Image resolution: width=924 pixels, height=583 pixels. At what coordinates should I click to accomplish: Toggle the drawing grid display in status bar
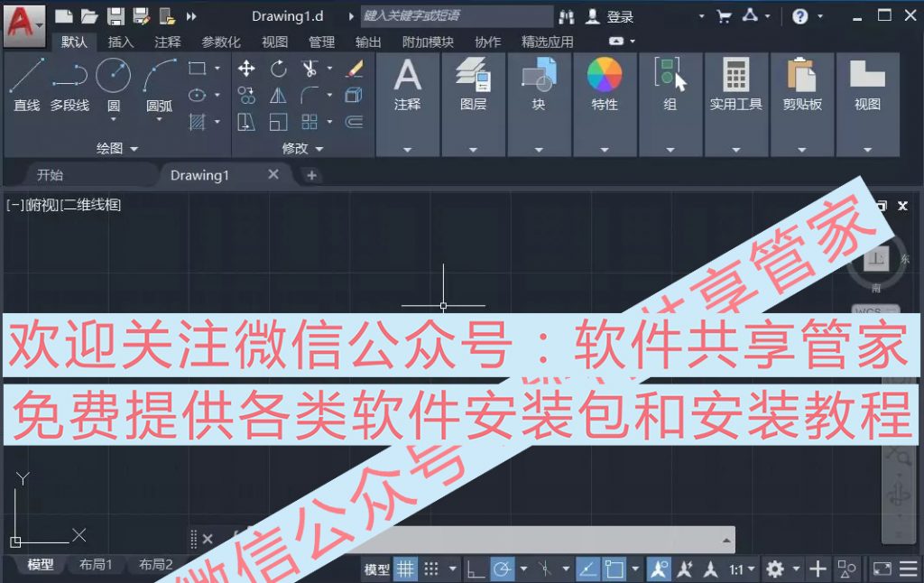pos(405,569)
